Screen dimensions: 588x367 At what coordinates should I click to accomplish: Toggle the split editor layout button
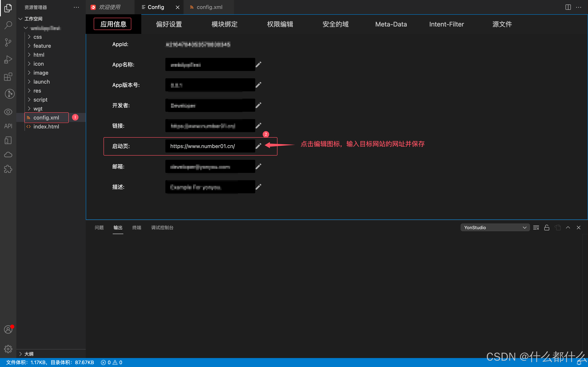click(568, 7)
